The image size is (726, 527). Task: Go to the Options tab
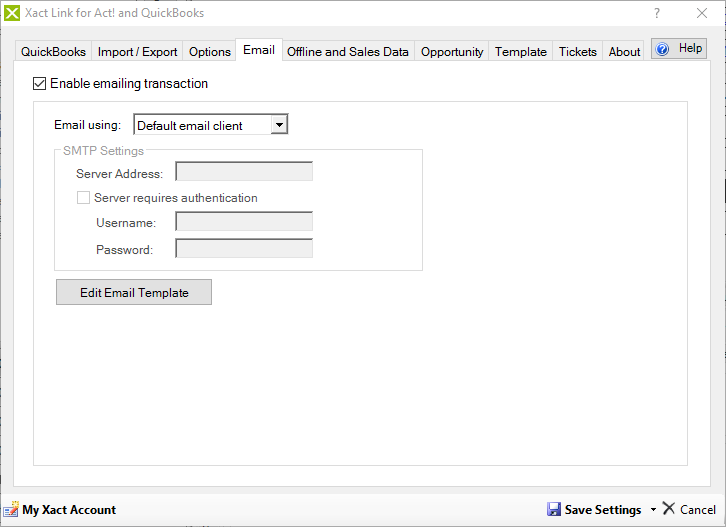(x=210, y=51)
